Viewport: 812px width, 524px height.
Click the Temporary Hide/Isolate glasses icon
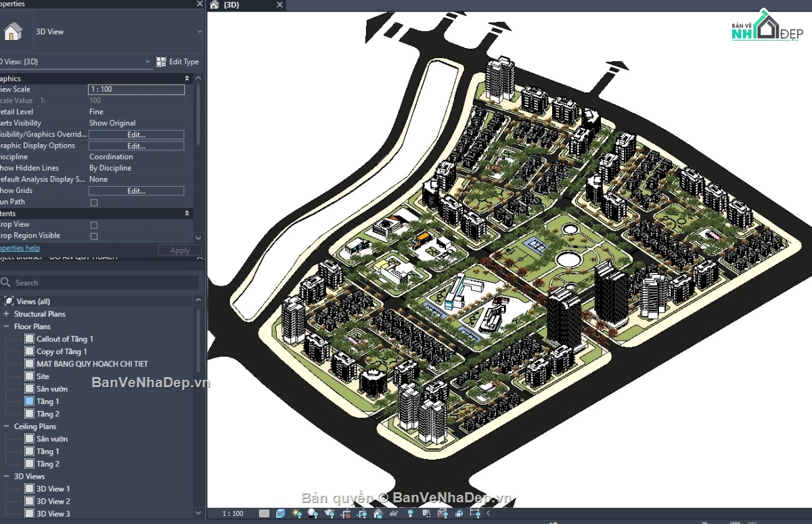(x=394, y=513)
